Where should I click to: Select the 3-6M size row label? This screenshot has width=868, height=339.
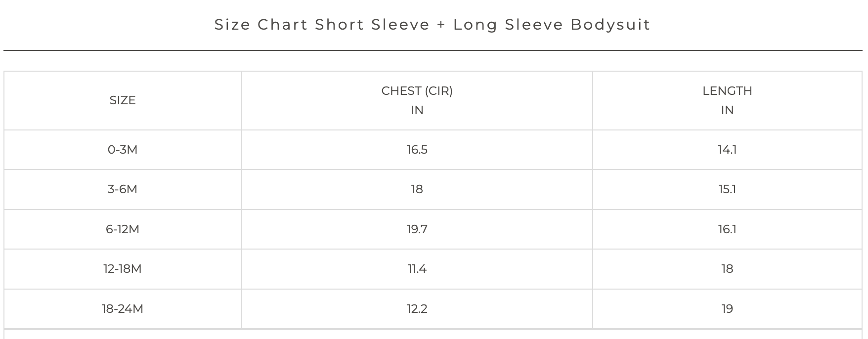(123, 189)
